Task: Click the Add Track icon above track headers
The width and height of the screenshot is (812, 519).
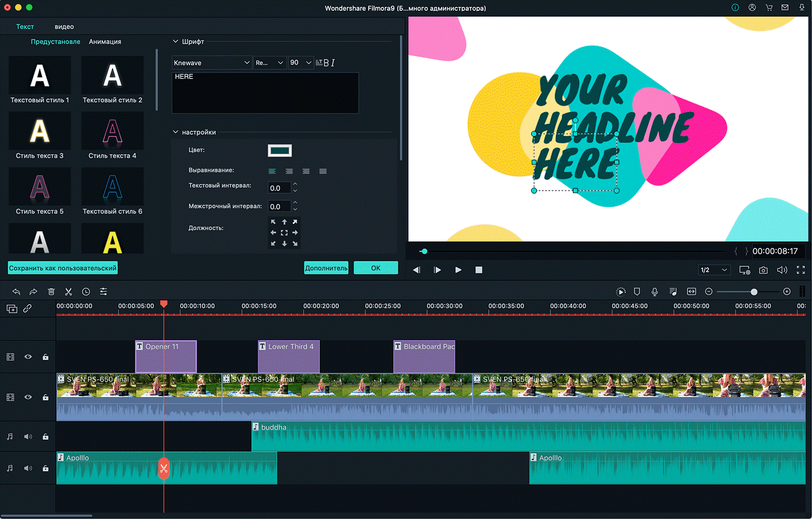Action: (x=12, y=308)
